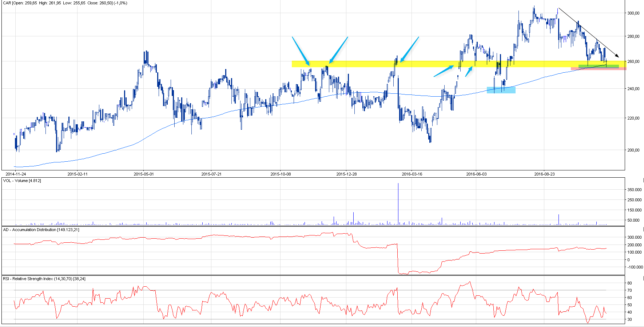Image resolution: width=644 pixels, height=327 pixels.
Task: Click the tallest volume spike bar
Action: click(398, 203)
